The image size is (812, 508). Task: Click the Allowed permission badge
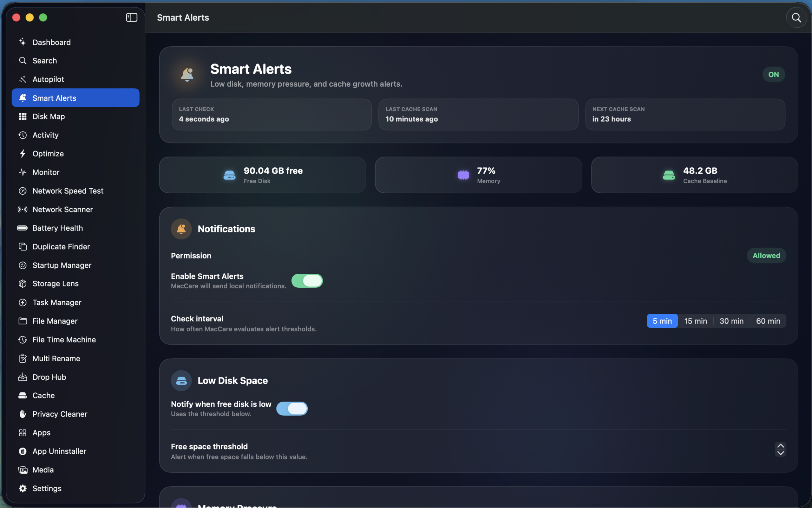(766, 256)
